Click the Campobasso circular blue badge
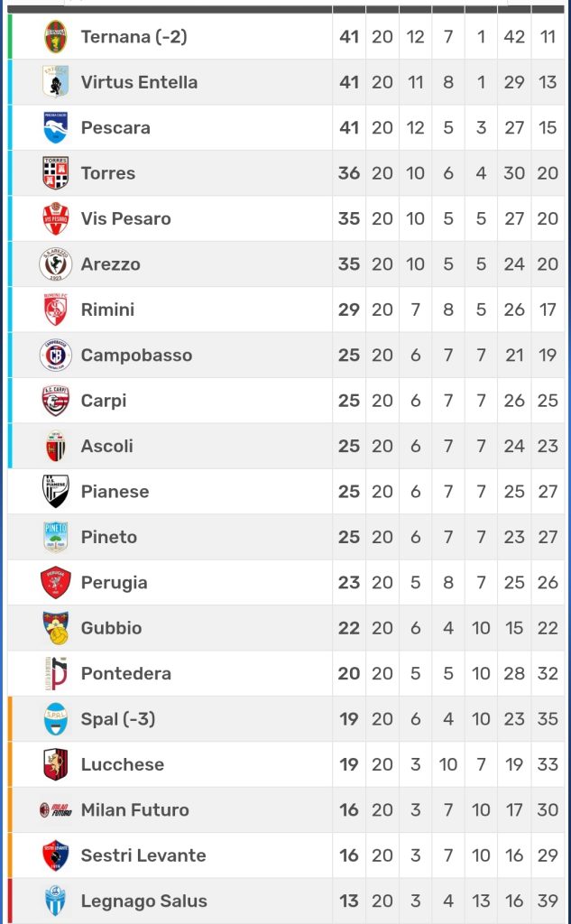The image size is (571, 924). point(56,356)
